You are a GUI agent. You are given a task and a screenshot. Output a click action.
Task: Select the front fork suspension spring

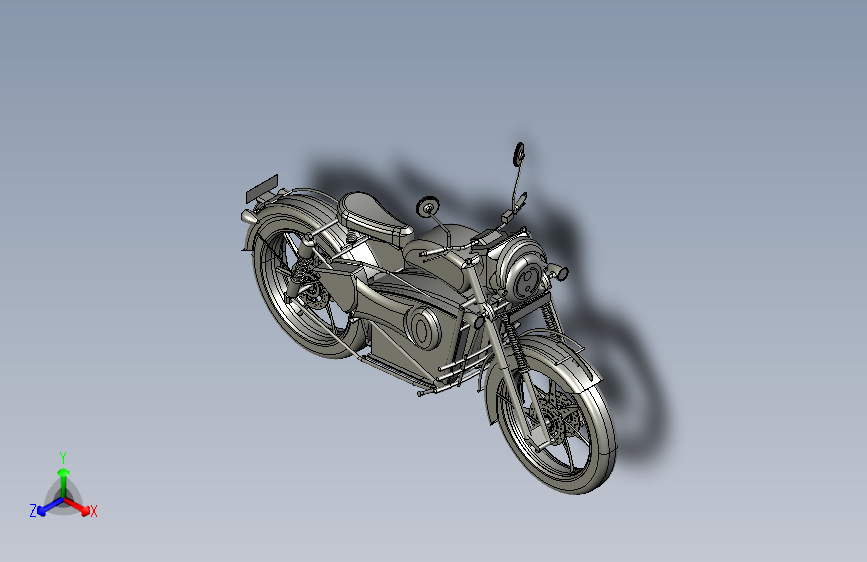pos(515,345)
